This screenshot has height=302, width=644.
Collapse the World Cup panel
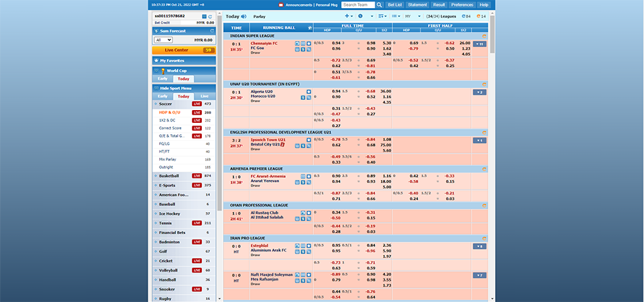pos(156,70)
